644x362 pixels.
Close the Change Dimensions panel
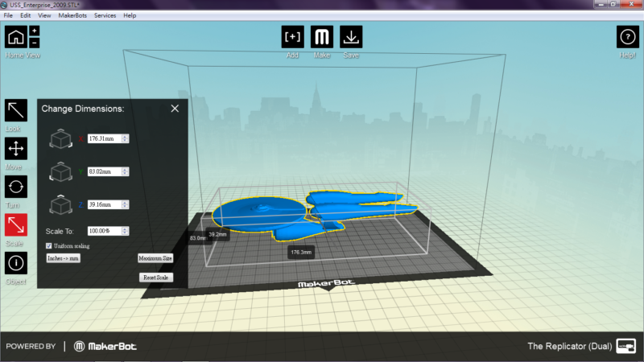coord(175,109)
